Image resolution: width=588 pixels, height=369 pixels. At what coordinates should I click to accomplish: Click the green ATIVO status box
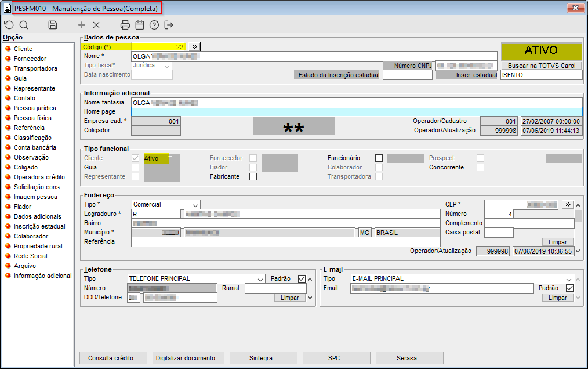(541, 50)
